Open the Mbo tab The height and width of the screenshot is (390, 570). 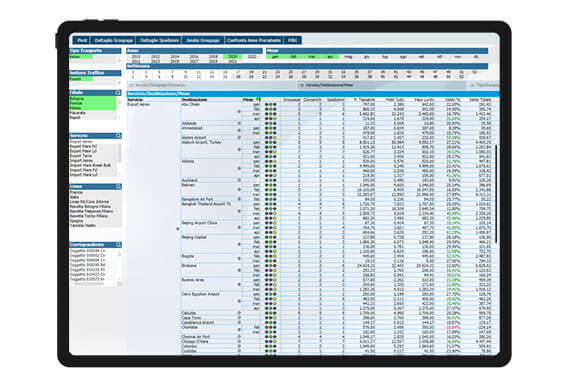[292, 40]
